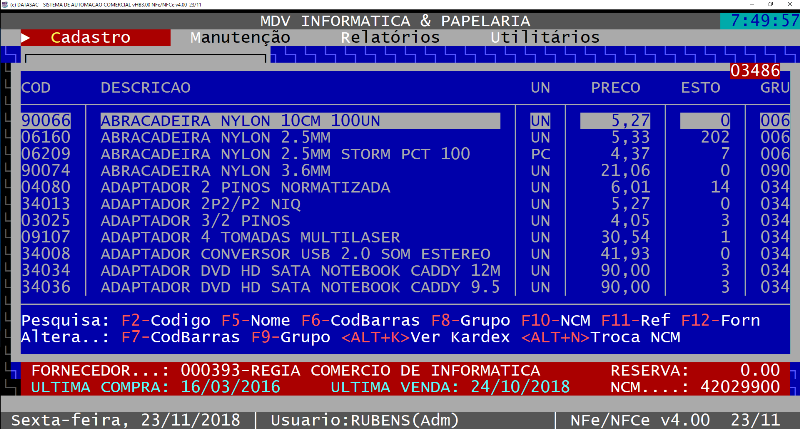Select the ABRACADEIRA NYLON 2.5MM STORM row
800x429 pixels.
pos(285,154)
